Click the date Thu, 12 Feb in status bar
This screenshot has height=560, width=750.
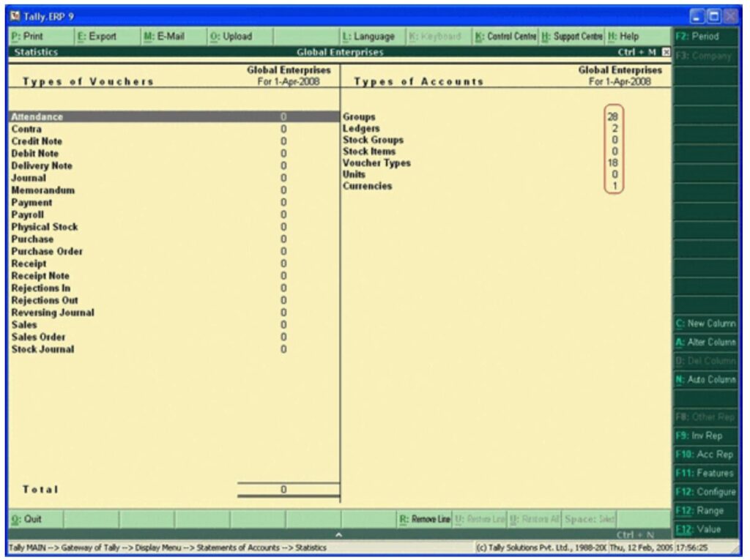click(x=640, y=548)
